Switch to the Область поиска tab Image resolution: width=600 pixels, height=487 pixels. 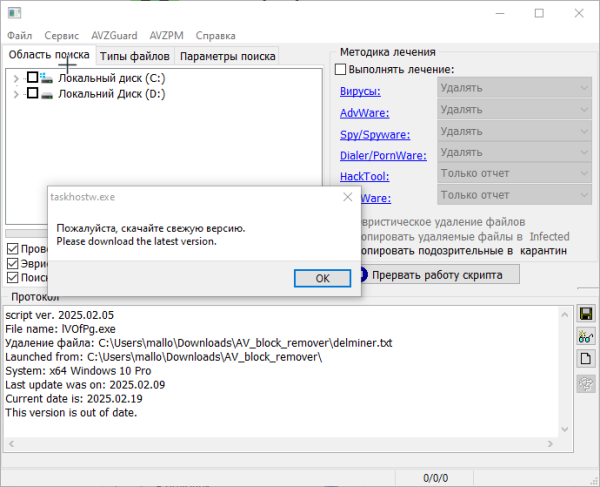point(49,55)
